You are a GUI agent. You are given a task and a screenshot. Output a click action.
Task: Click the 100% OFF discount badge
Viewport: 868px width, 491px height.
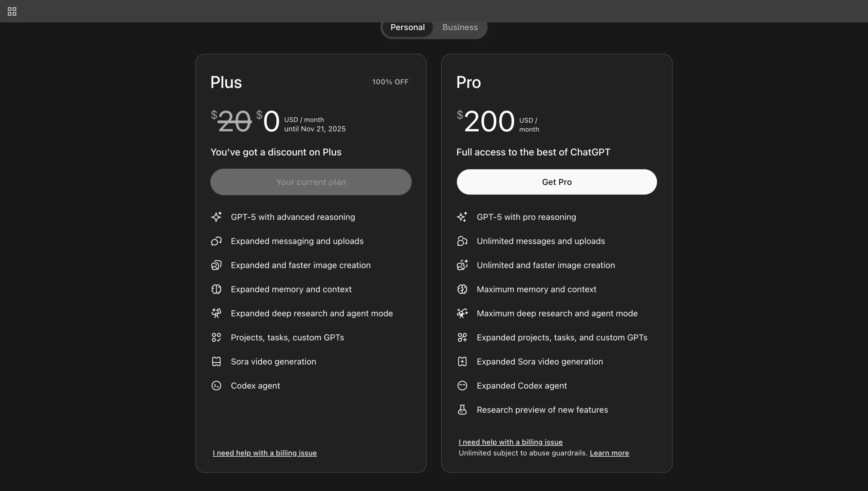(x=390, y=82)
